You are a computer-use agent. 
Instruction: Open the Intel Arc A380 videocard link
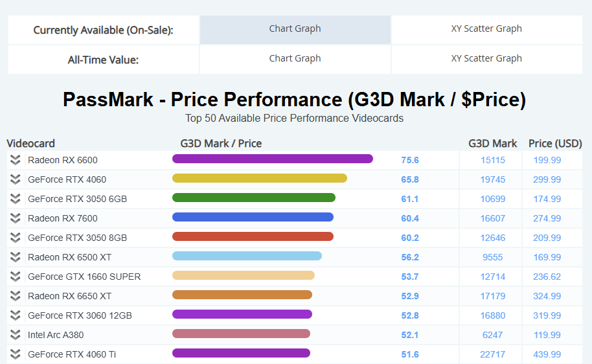tap(56, 335)
